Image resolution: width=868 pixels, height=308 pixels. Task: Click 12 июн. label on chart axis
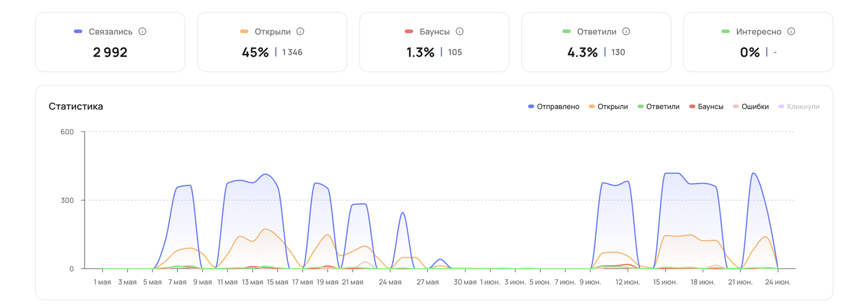coord(628,282)
